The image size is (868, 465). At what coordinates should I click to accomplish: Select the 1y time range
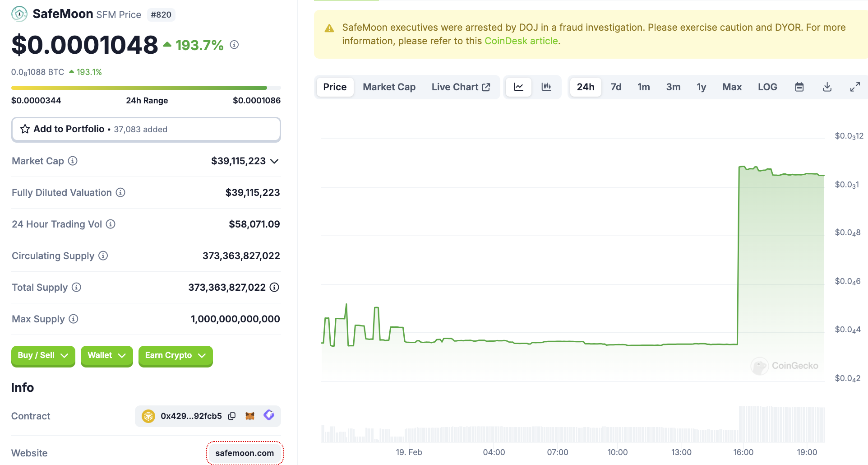(x=702, y=87)
